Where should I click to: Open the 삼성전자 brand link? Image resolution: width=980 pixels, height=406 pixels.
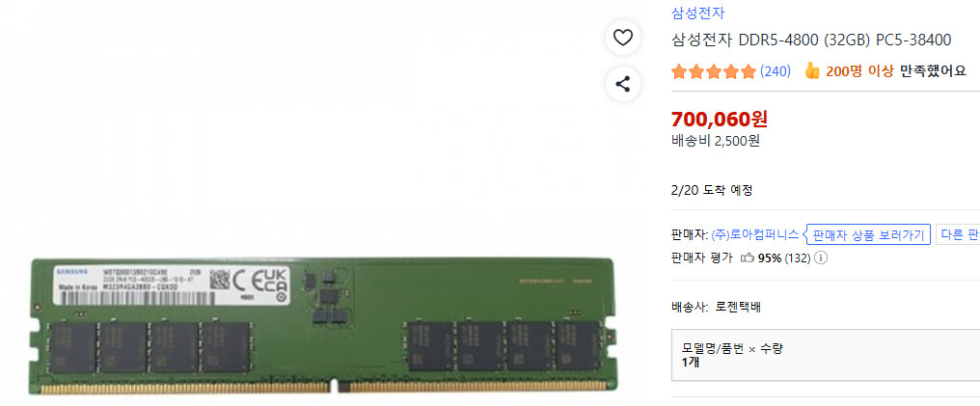[697, 13]
